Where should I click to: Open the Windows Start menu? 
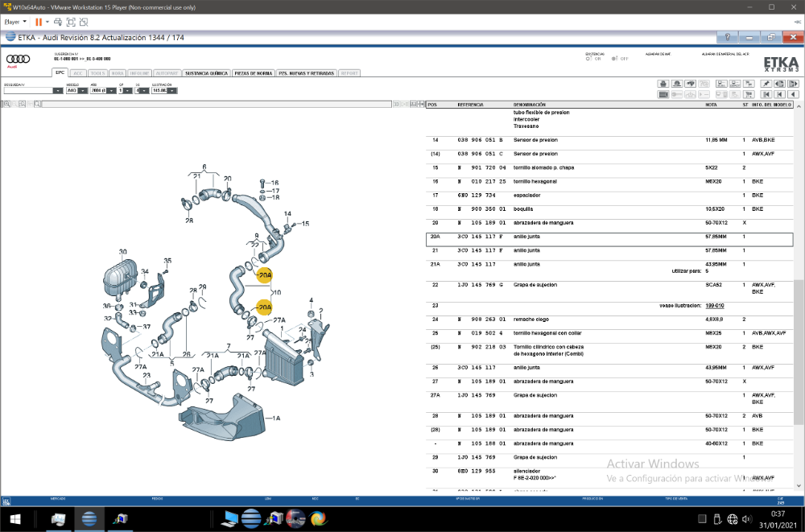[x=14, y=518]
